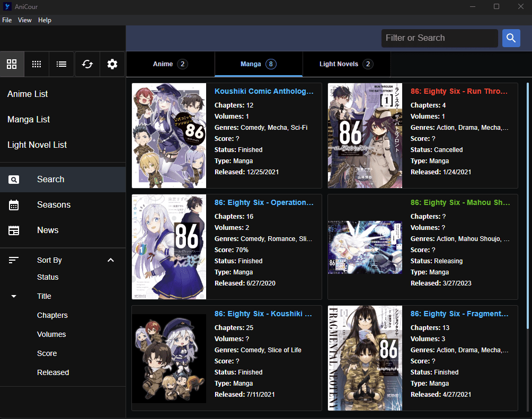
Task: Click the chibi Koushiki cover image
Action: tap(169, 359)
